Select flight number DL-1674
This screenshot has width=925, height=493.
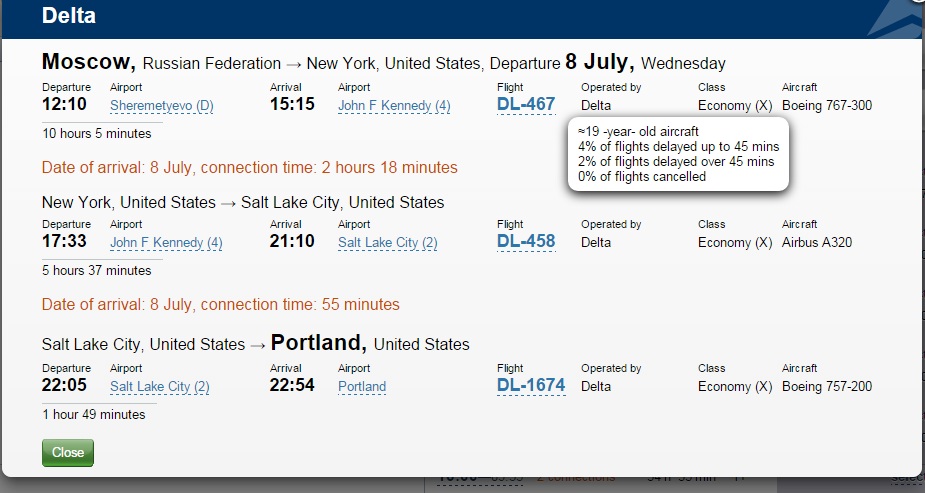[531, 386]
